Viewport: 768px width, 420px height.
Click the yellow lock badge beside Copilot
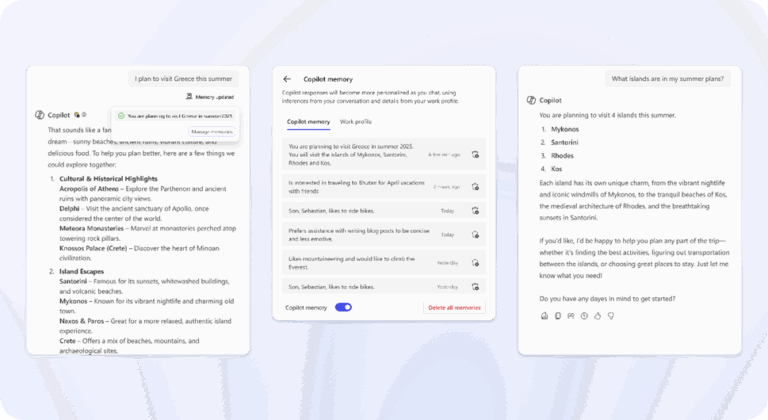[77, 115]
